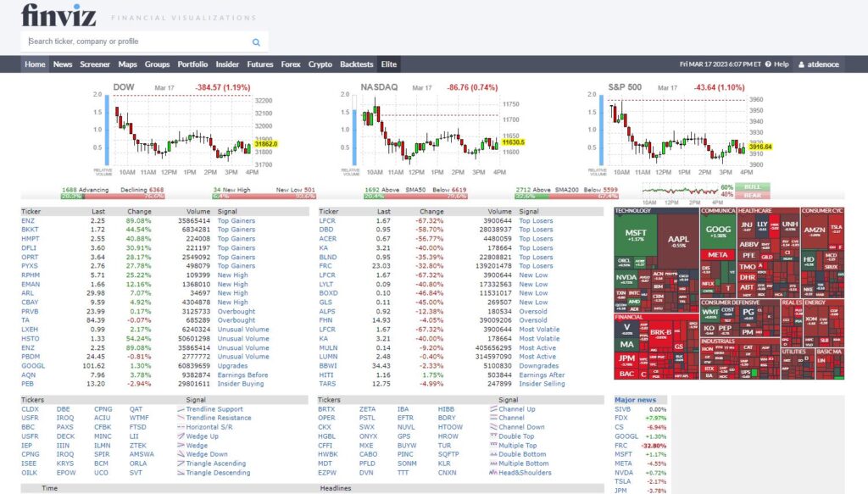
Task: Click the Multiple Bottom signal icon
Action: 493,463
